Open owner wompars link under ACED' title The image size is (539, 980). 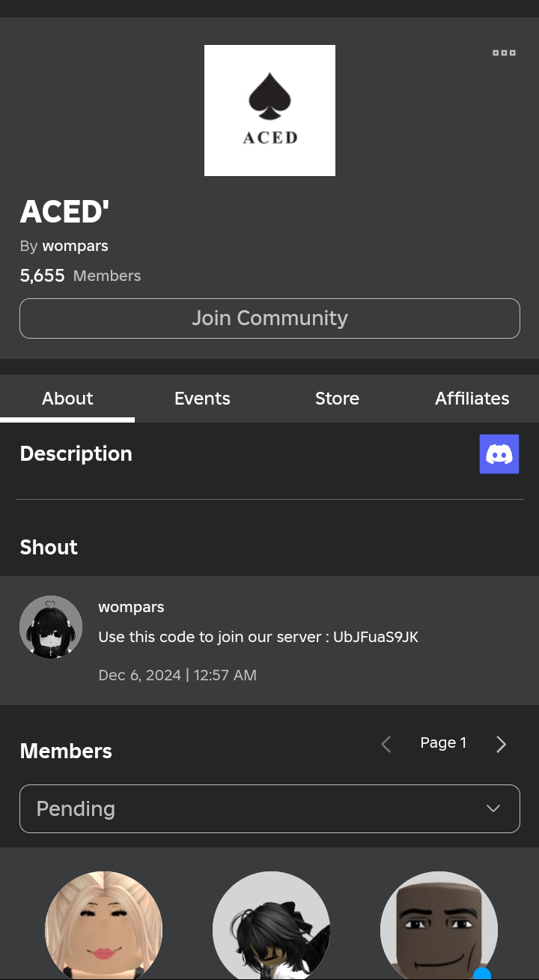[75, 246]
